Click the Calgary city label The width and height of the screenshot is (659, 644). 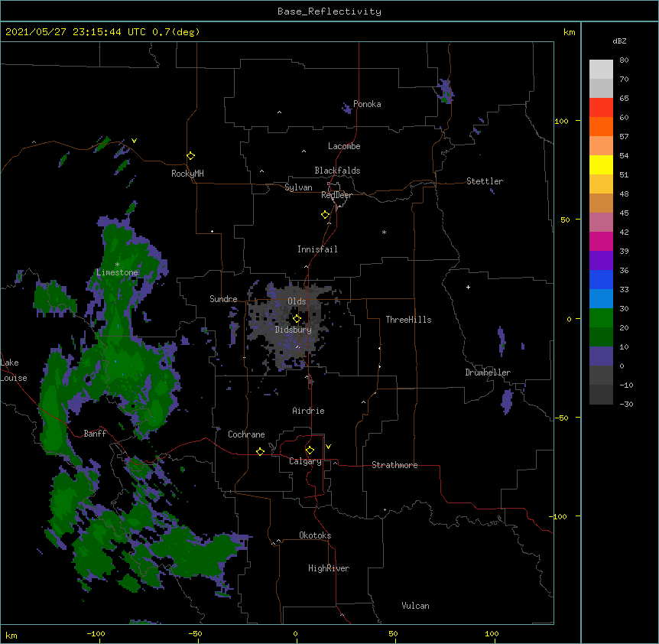pyautogui.click(x=305, y=461)
